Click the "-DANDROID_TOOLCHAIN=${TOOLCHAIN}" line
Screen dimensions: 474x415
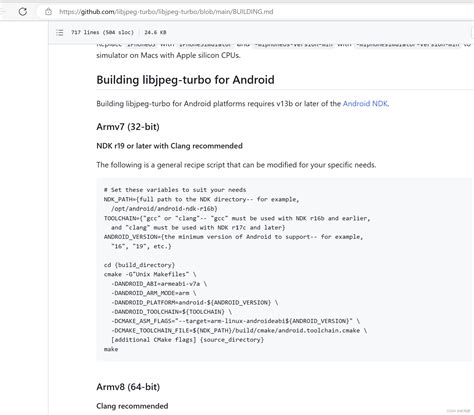tap(171, 312)
